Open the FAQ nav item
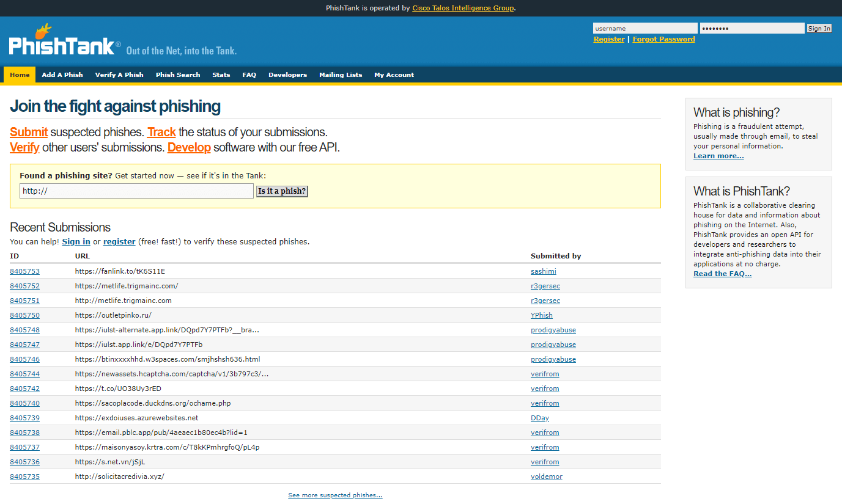The image size is (842, 504). click(x=249, y=75)
